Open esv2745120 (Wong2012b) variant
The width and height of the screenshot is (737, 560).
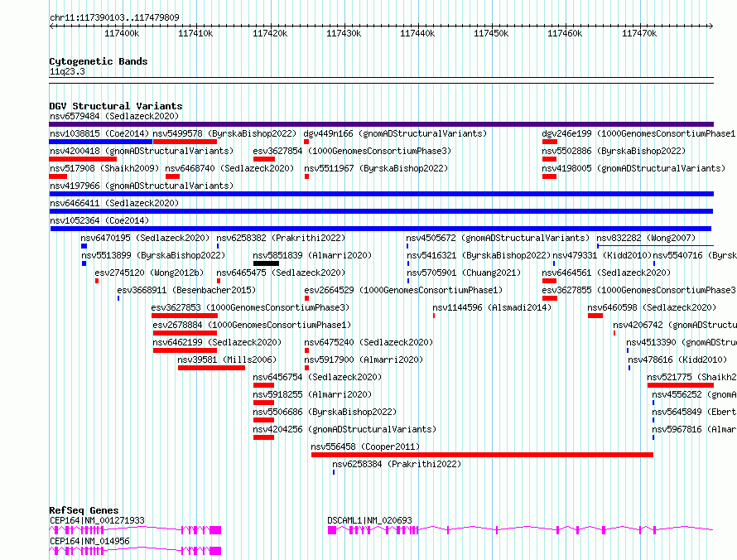[149, 273]
